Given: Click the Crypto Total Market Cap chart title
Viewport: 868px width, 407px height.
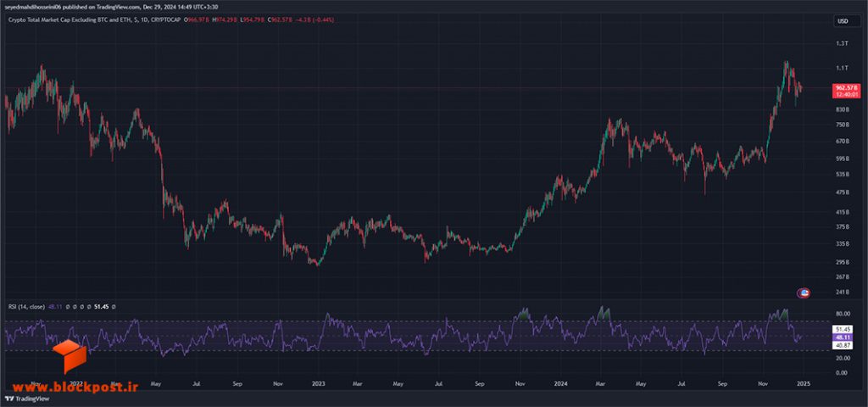Looking at the screenshot, I should [x=92, y=20].
